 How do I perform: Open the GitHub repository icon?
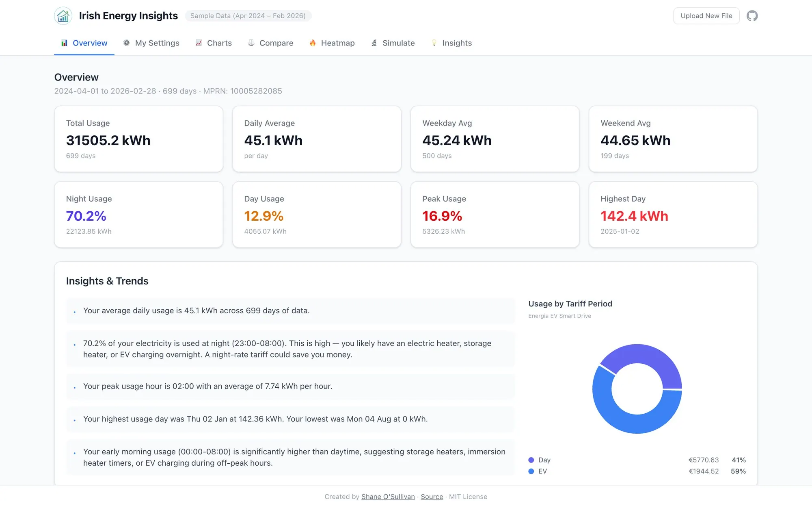pyautogui.click(x=752, y=16)
